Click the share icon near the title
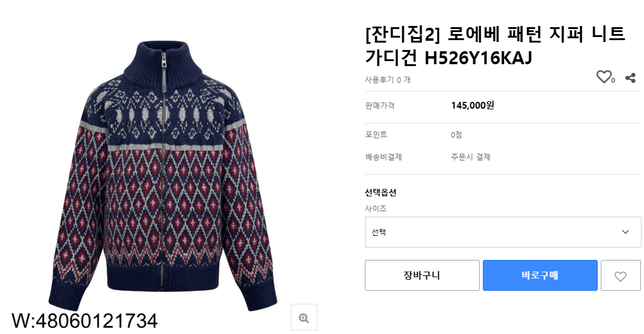This screenshot has height=334, width=644. click(630, 78)
